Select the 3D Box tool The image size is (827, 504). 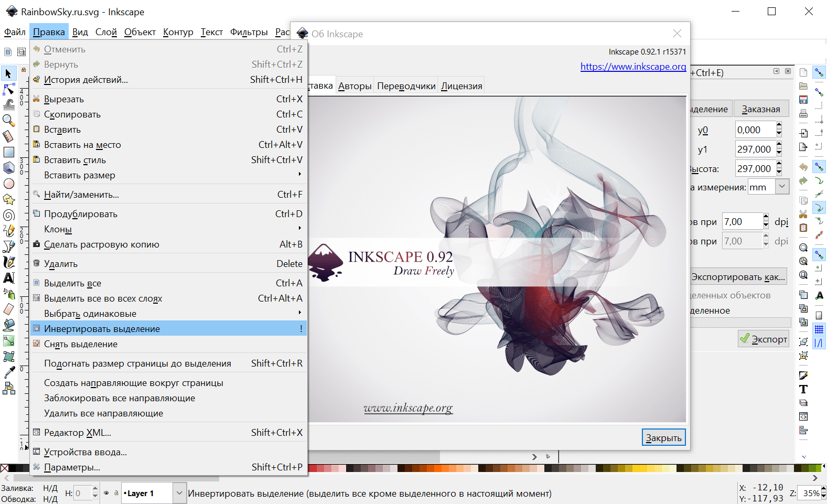point(8,168)
